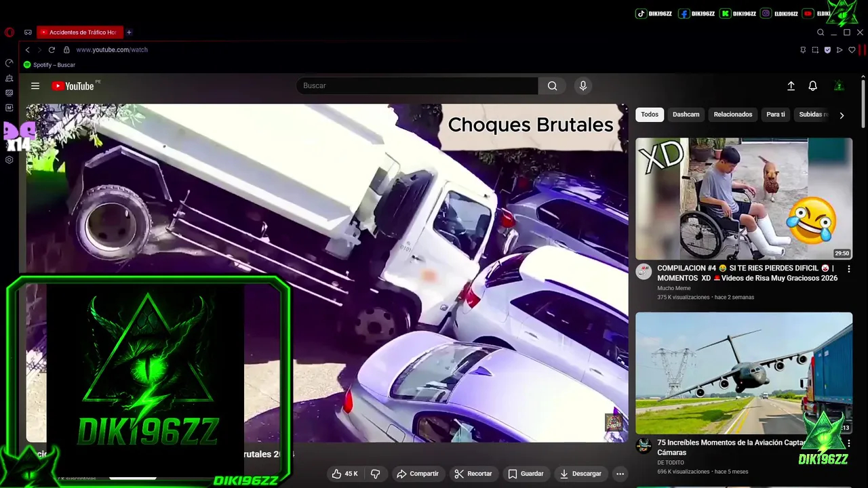Dislike the video with the thumbs-down
868x488 pixels.
point(375,474)
